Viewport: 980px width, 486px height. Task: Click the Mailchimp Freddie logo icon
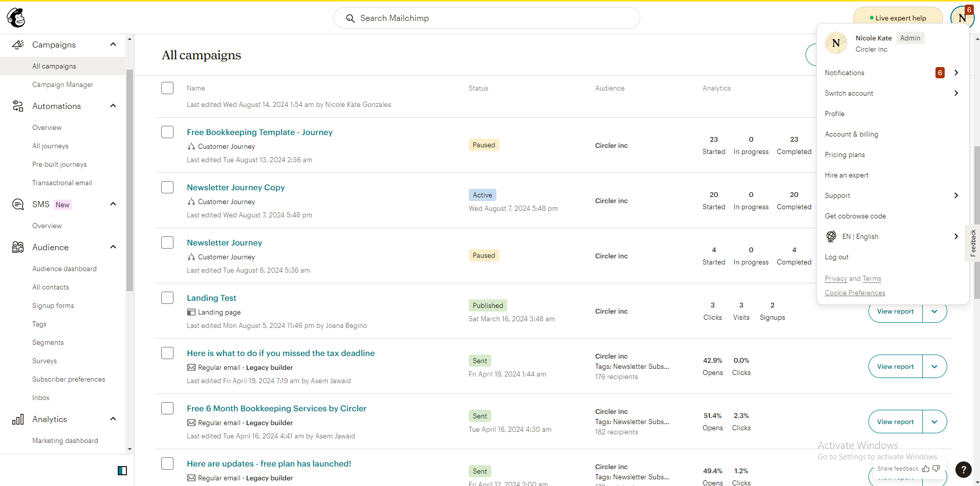click(16, 18)
